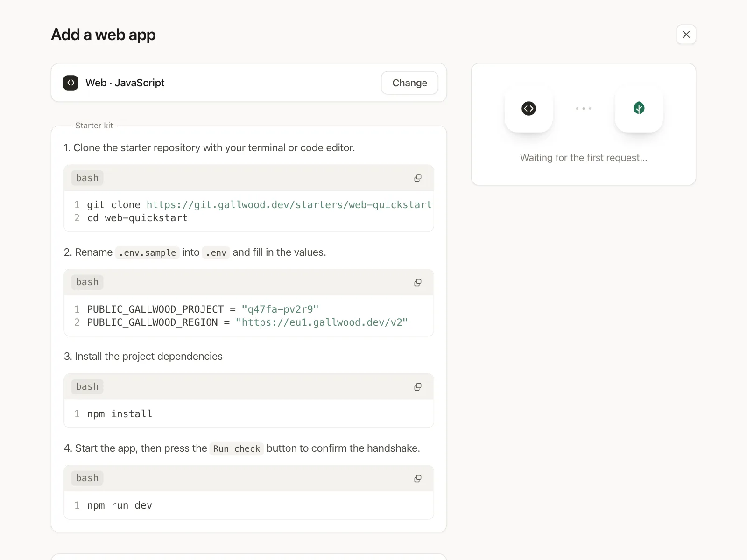Click the .env inline code label
The height and width of the screenshot is (560, 747).
point(216,252)
